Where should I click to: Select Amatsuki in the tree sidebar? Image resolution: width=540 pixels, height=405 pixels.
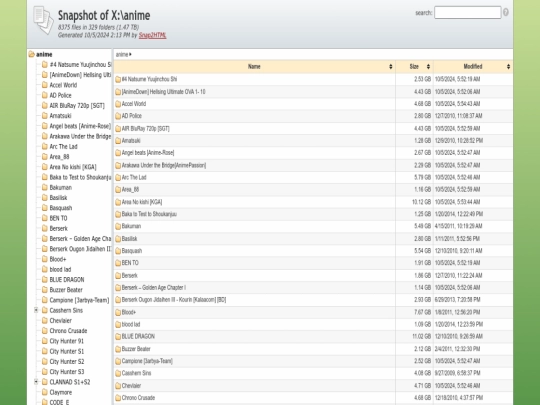coord(61,116)
